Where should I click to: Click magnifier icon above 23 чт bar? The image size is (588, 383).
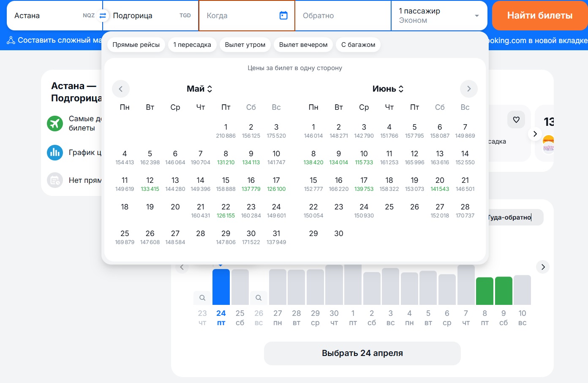(202, 298)
